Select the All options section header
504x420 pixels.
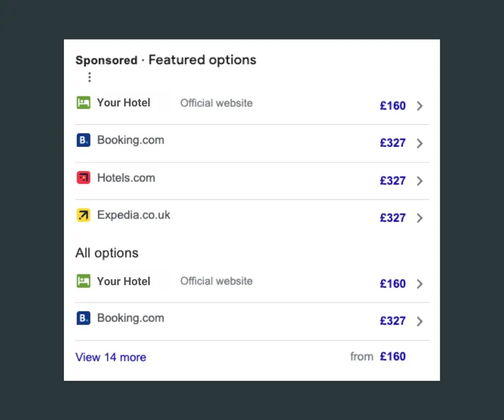[x=107, y=253]
